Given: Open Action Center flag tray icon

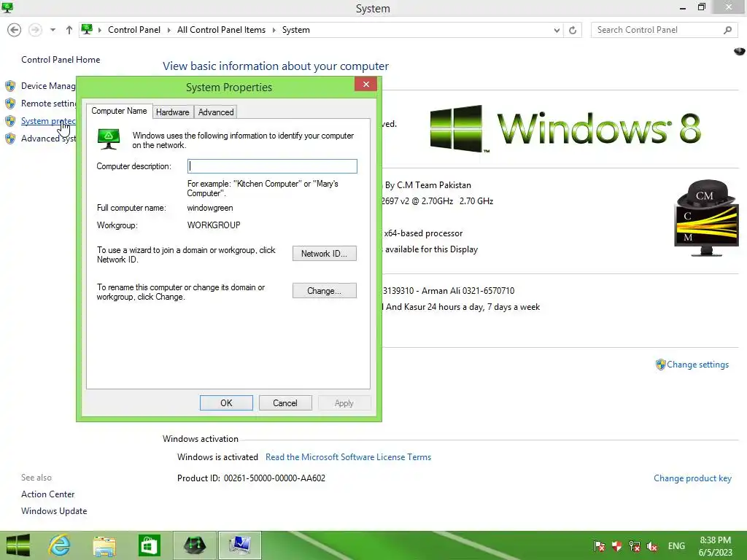Looking at the screenshot, I should pos(600,546).
